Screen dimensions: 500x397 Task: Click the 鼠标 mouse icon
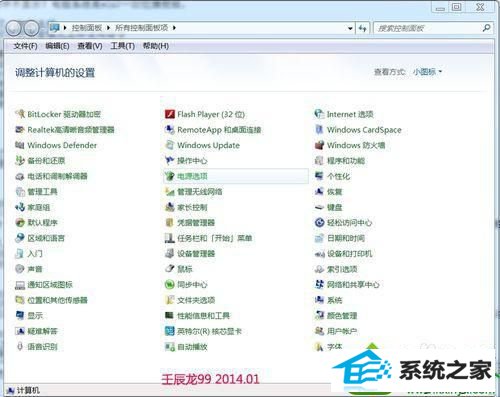[170, 269]
